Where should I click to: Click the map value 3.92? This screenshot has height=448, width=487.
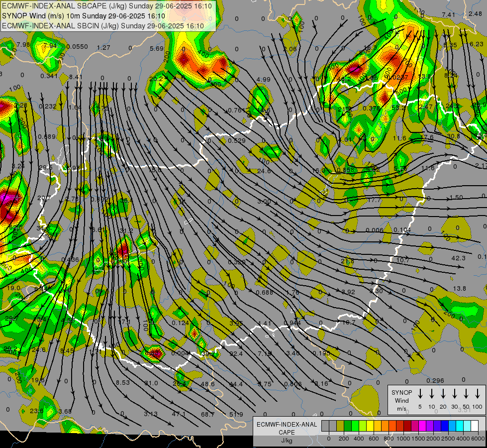coord(348,292)
